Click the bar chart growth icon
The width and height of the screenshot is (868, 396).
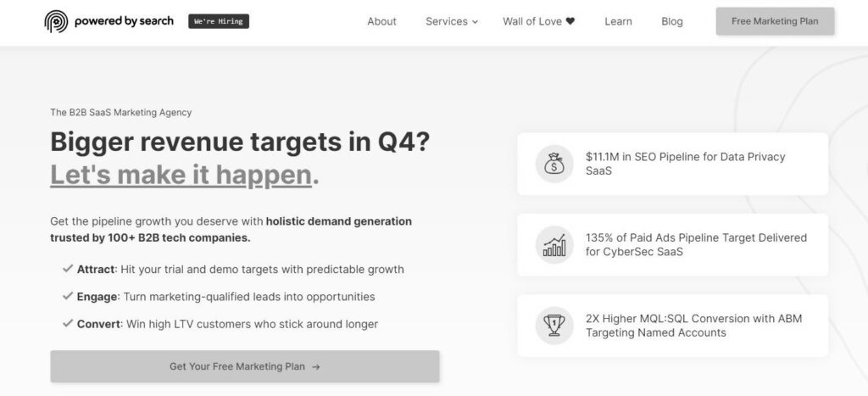coord(554,245)
